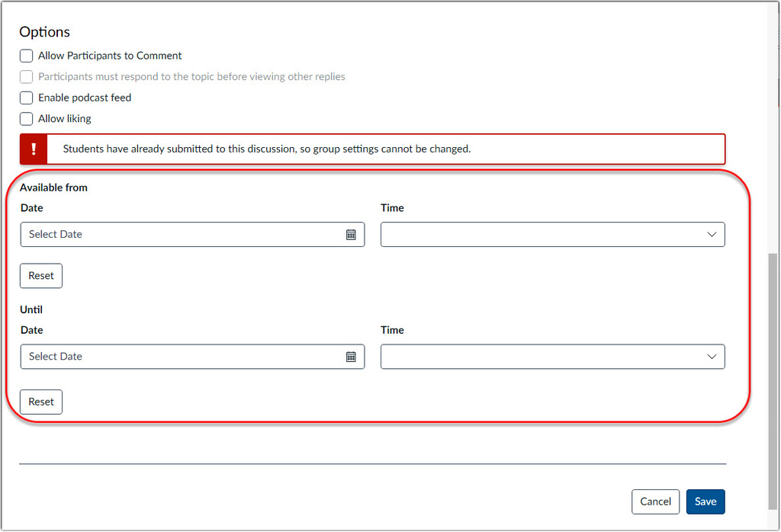This screenshot has width=781, height=532.
Task: Click the group settings cannot be changed message
Action: click(x=267, y=149)
